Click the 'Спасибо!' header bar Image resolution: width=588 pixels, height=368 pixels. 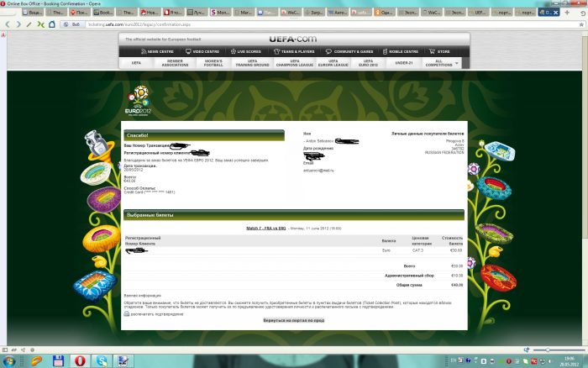pyautogui.click(x=204, y=135)
